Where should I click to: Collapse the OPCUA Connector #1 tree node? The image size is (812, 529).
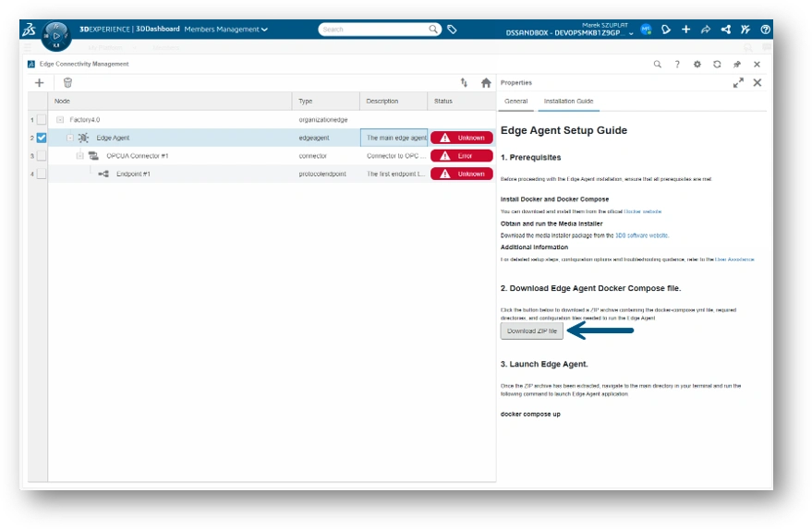click(x=79, y=156)
